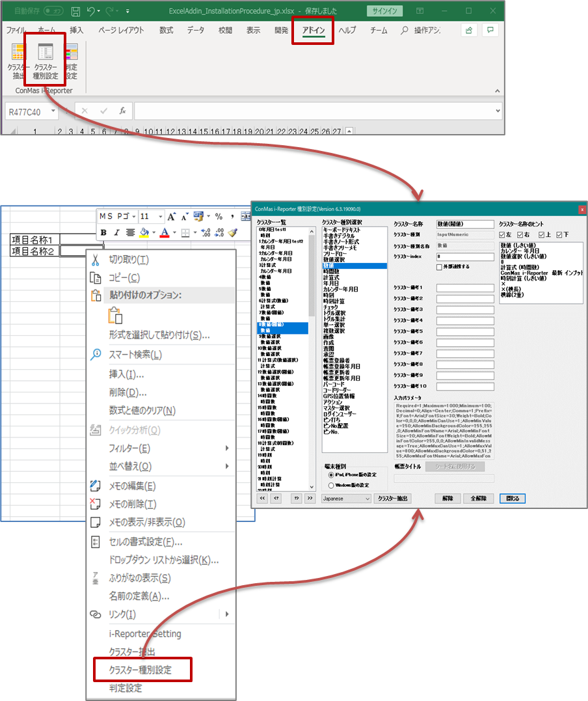Click the increase font size icon

click(171, 217)
